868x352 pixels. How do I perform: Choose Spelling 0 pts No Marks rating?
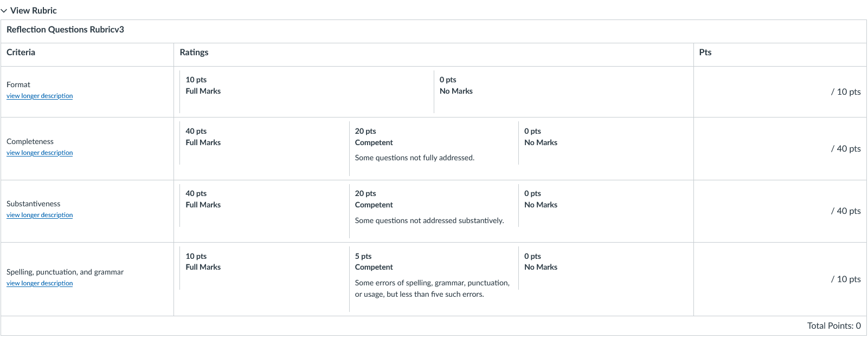coord(606,268)
